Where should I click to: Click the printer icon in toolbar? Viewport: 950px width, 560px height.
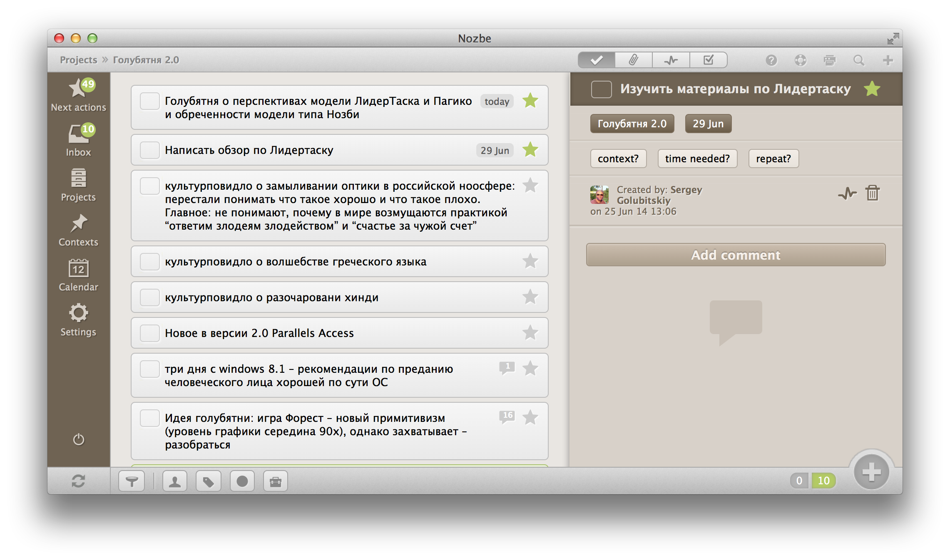coord(829,60)
